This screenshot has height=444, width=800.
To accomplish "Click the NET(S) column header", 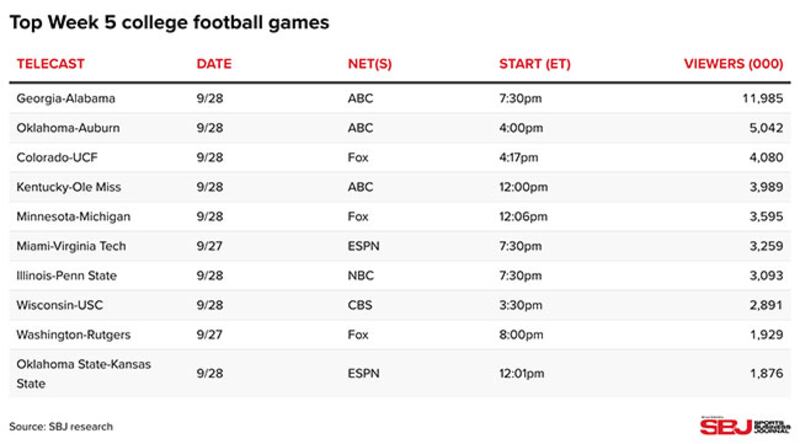I will [369, 64].
